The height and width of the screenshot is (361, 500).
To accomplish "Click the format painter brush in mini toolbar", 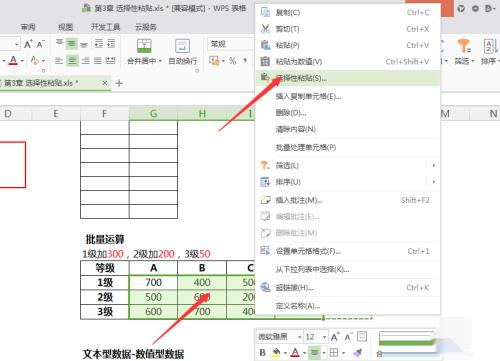I will [x=358, y=352].
